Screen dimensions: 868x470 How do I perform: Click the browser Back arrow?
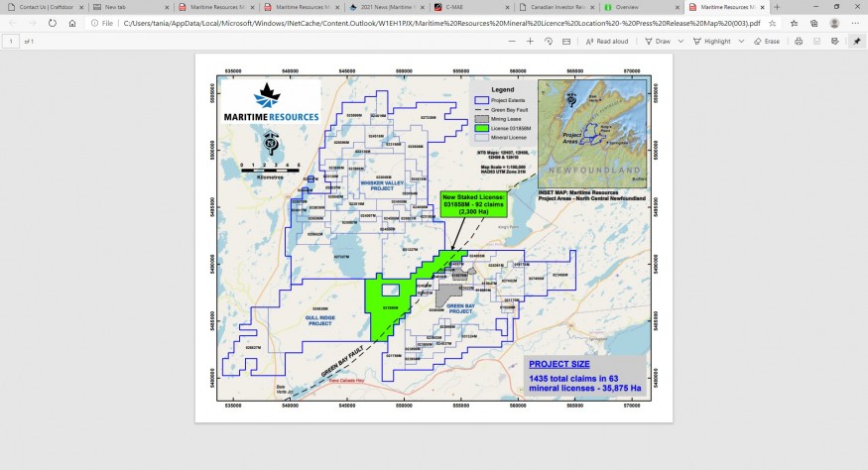coord(13,23)
